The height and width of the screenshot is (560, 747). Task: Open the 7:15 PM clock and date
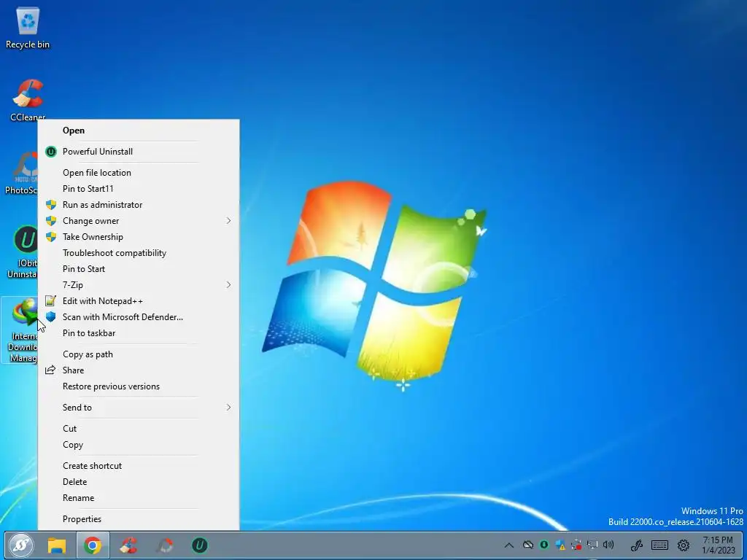coord(718,545)
